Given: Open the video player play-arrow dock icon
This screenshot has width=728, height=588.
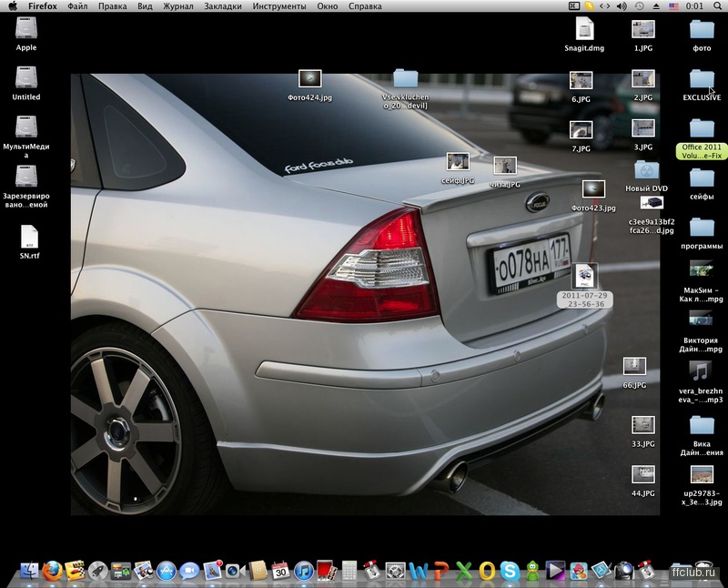Looking at the screenshot, I should [x=555, y=571].
